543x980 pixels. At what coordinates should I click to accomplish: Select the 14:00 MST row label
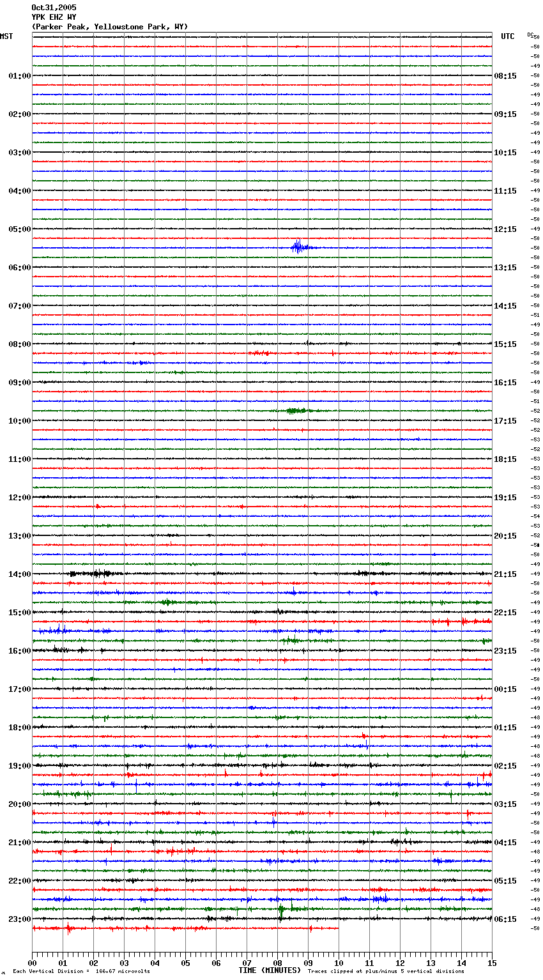[x=20, y=574]
